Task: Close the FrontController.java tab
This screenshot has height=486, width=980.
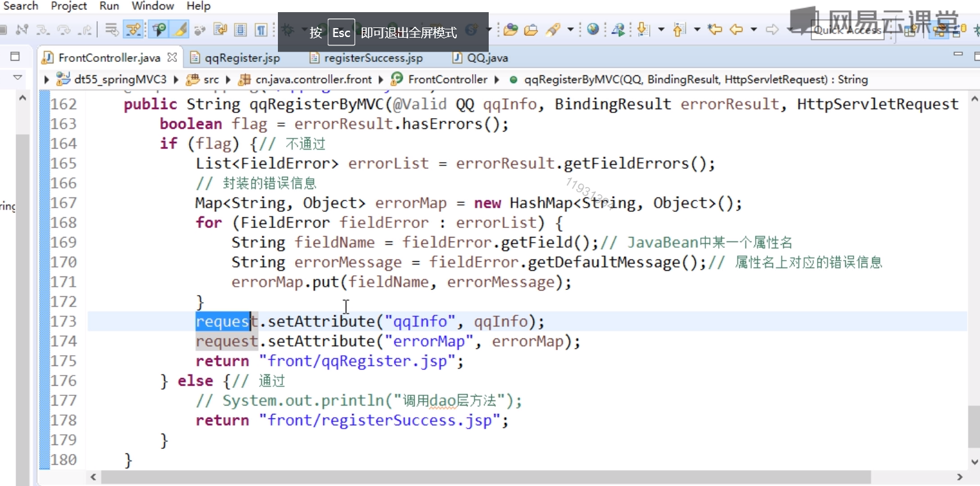Action: 171,57
